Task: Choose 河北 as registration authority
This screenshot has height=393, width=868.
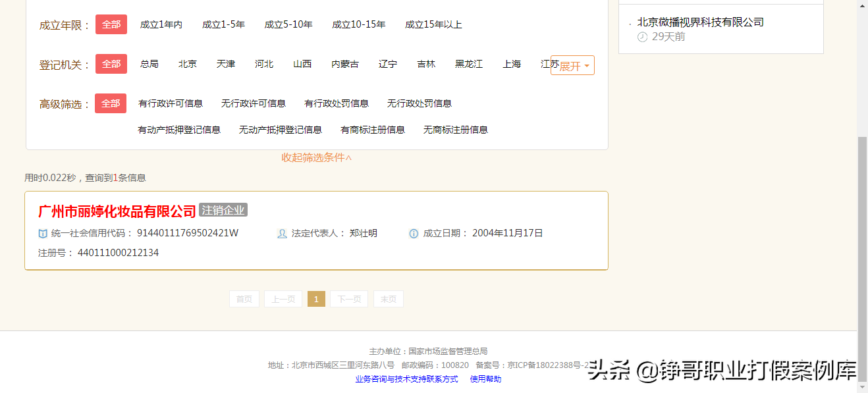Action: click(264, 64)
